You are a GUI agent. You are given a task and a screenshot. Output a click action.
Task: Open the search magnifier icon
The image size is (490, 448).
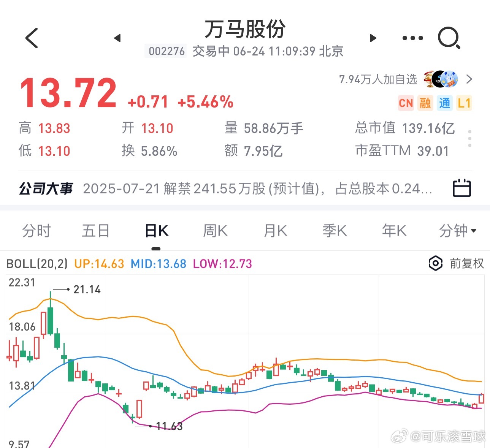449,38
